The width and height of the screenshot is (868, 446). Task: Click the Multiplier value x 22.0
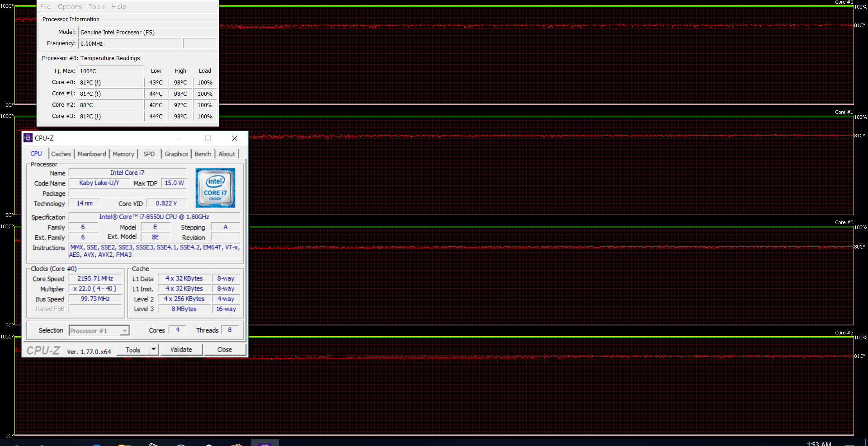[95, 288]
